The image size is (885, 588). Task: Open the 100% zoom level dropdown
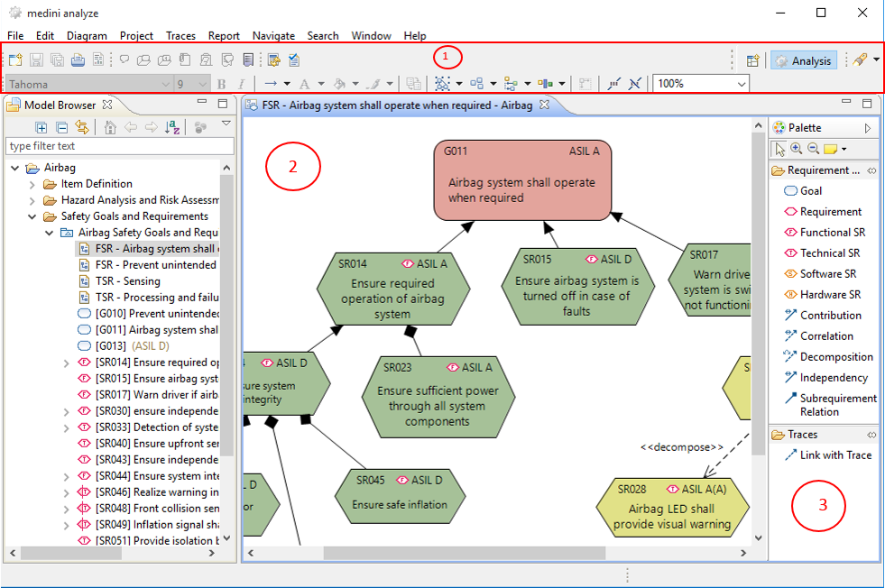pyautogui.click(x=742, y=84)
